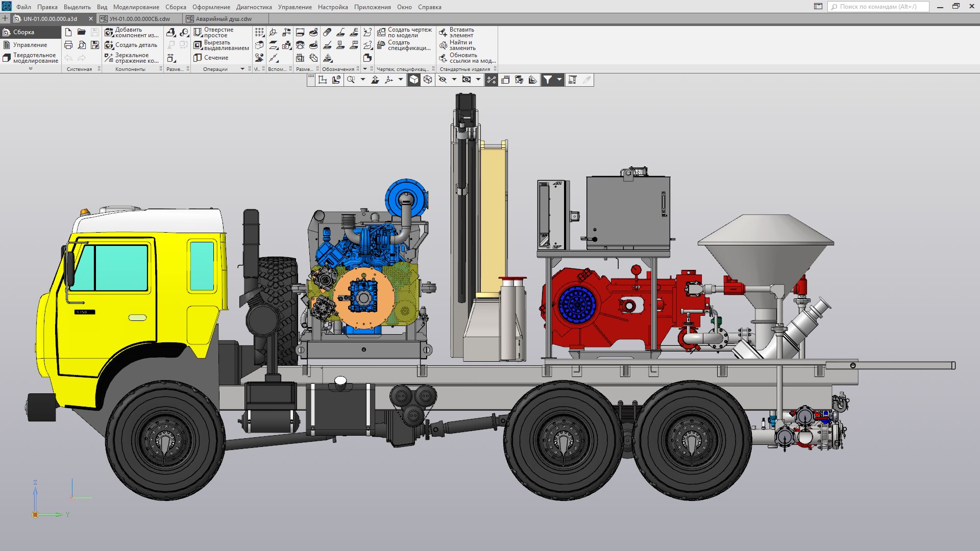Click the normal-to view icon
This screenshot has width=980, height=551.
[375, 80]
